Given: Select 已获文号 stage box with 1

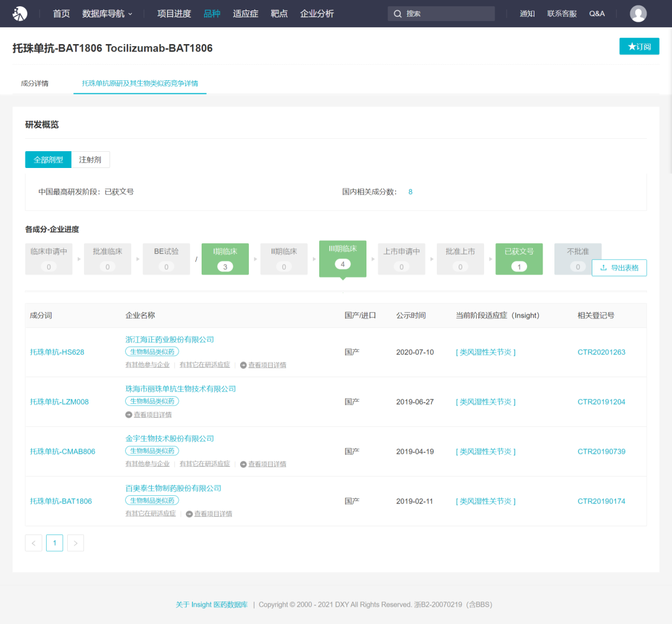Looking at the screenshot, I should [x=519, y=259].
